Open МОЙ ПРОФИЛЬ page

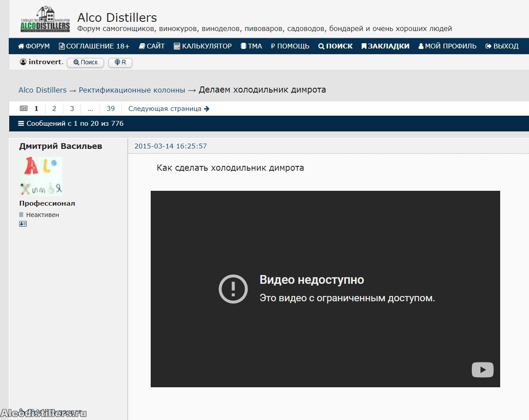pos(447,46)
